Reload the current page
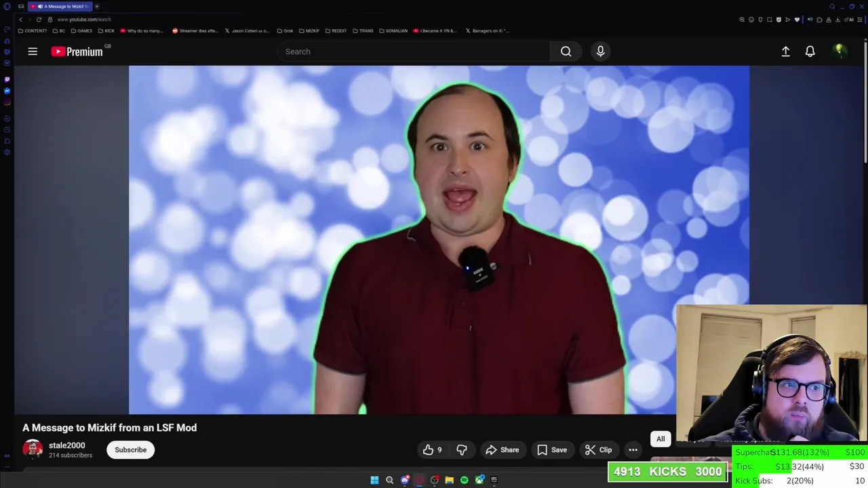The image size is (868, 488). pos(39,20)
